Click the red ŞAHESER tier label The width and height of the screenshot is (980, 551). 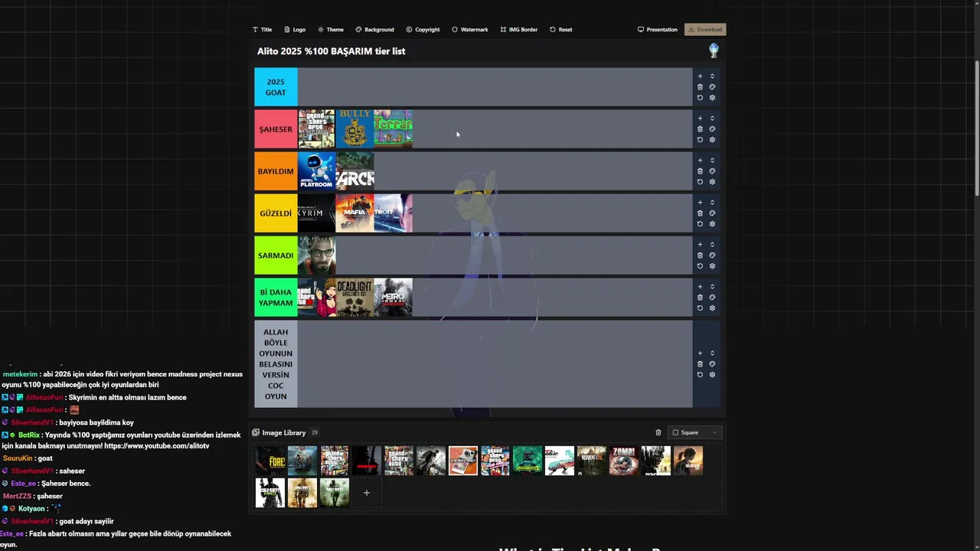click(276, 129)
